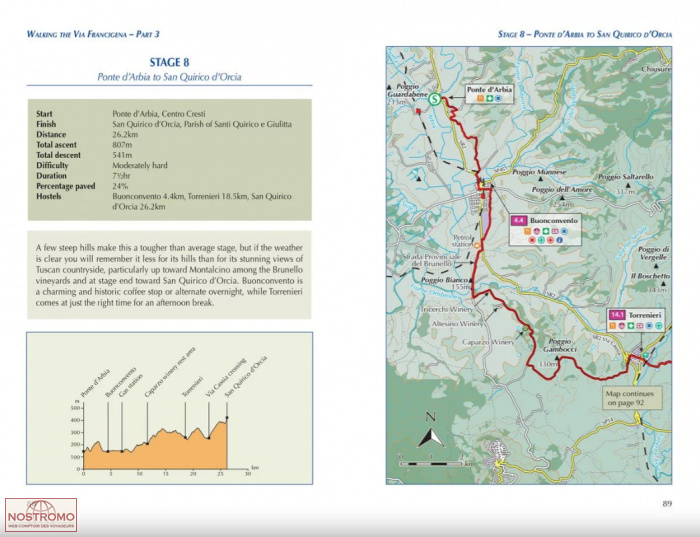Click orange square icon in Buonconvento box
The image size is (700, 537).
(x=528, y=231)
